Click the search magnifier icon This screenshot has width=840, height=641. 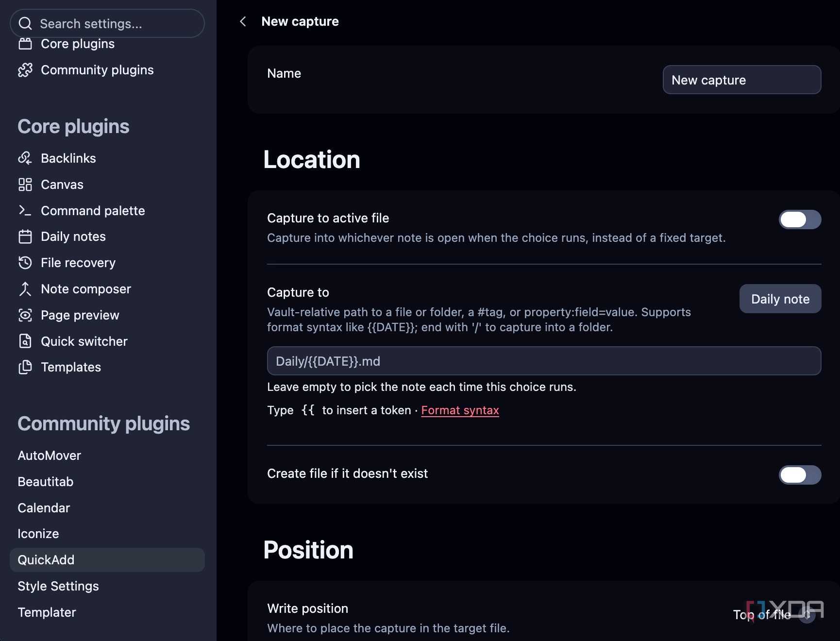point(25,23)
